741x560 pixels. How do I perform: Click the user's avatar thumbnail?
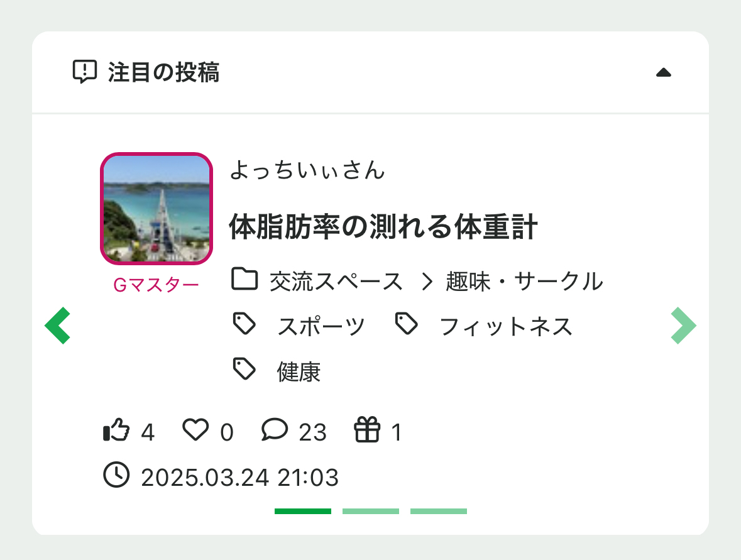click(x=156, y=208)
